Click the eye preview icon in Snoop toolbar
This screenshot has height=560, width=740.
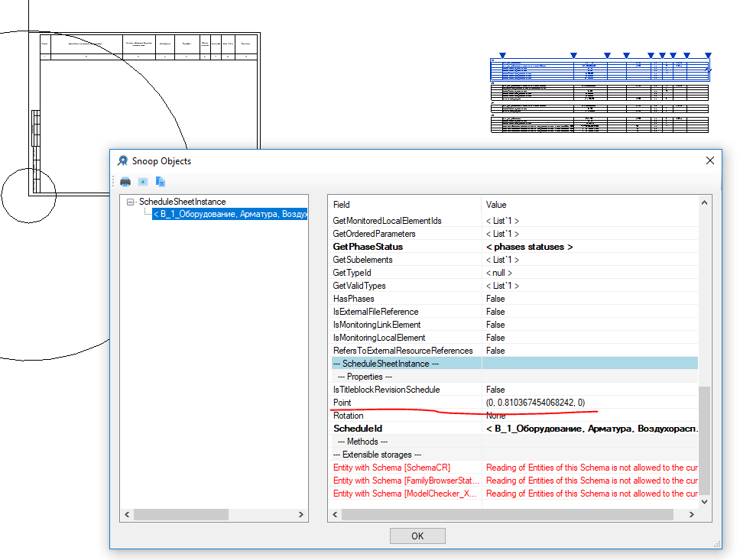pos(142,182)
